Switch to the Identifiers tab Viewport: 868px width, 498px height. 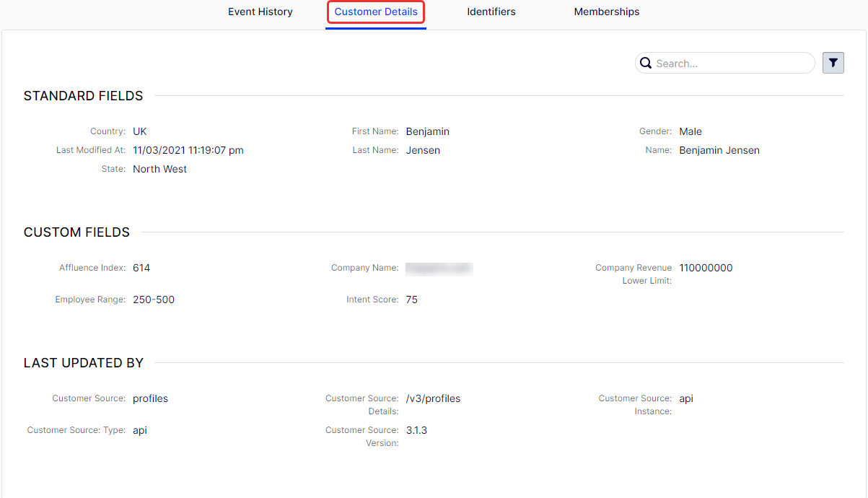click(491, 12)
